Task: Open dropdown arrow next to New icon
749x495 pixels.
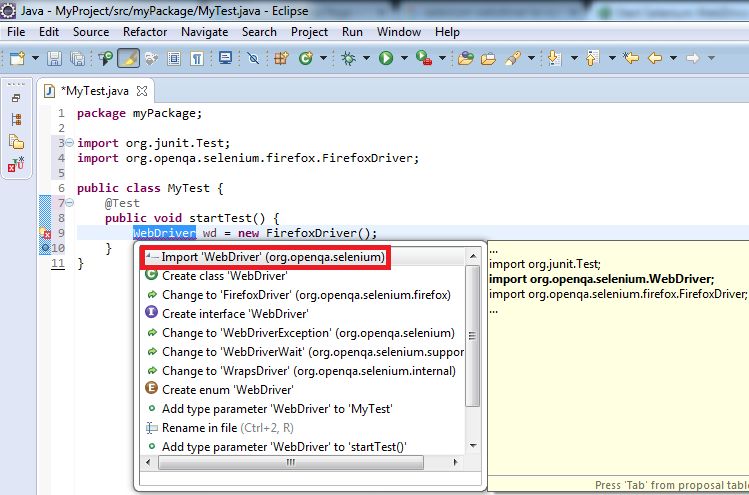Action: (35, 58)
